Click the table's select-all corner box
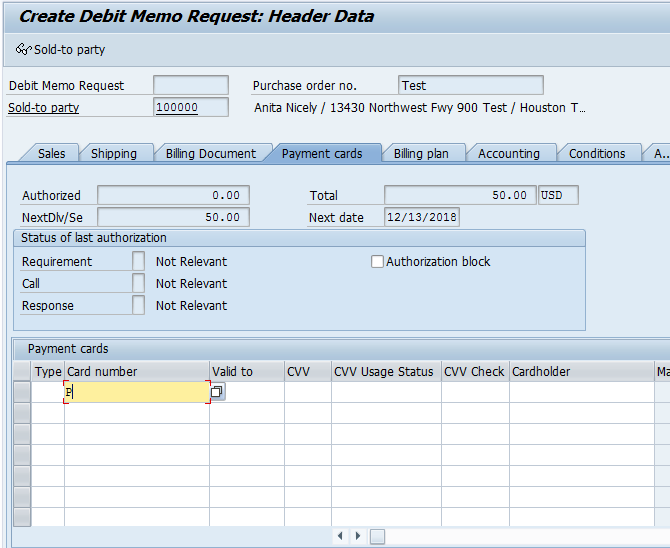The image size is (670, 548). (x=22, y=371)
